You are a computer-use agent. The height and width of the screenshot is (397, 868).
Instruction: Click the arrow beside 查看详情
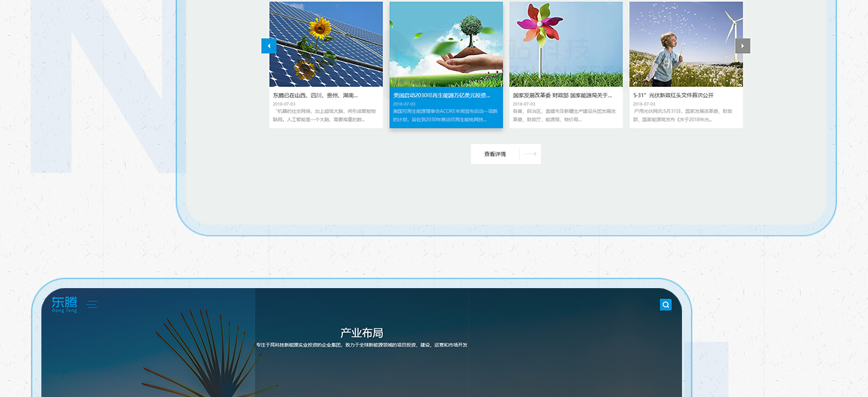(530, 154)
